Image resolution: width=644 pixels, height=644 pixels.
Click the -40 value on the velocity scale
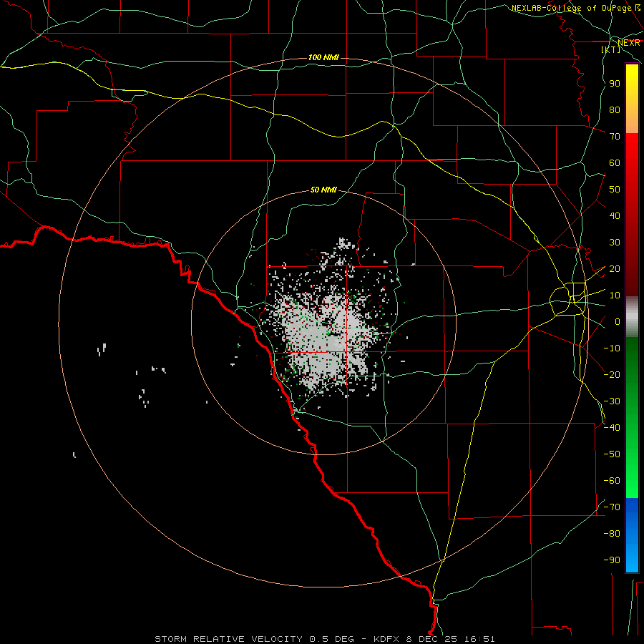point(612,428)
